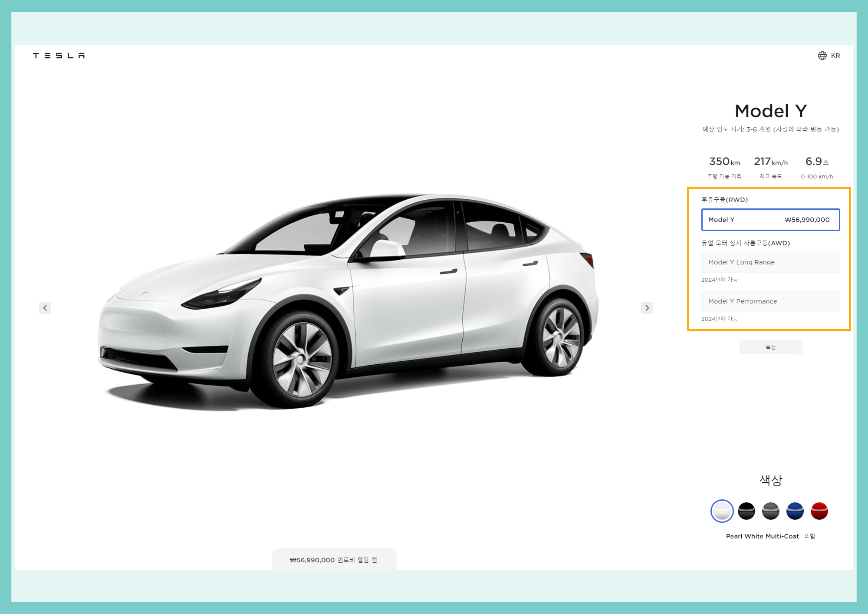Click the 특징 features button
868x614 pixels.
[x=770, y=347]
